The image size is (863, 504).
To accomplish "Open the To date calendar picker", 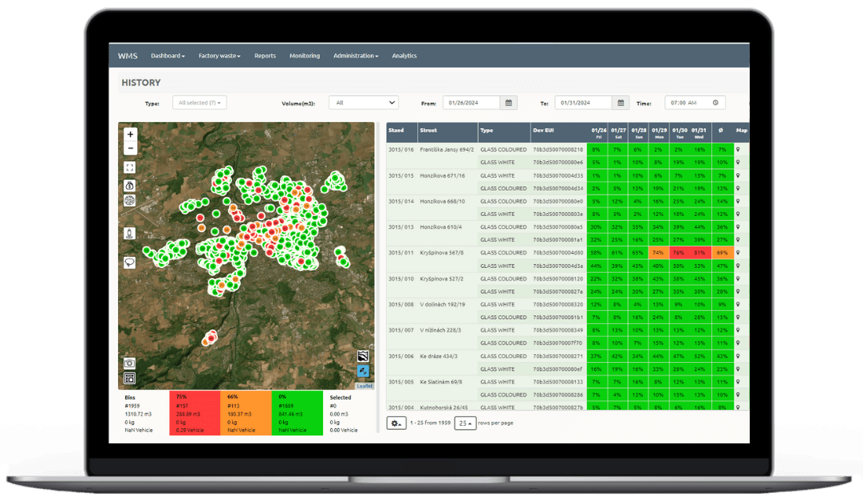I will coord(621,103).
